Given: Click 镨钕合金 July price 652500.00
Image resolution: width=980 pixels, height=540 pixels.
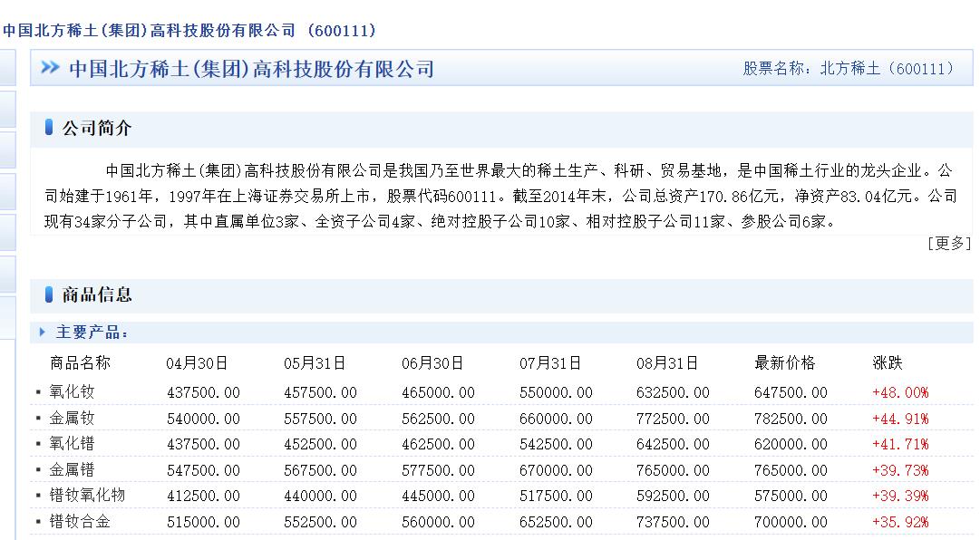Looking at the screenshot, I should click(556, 522).
